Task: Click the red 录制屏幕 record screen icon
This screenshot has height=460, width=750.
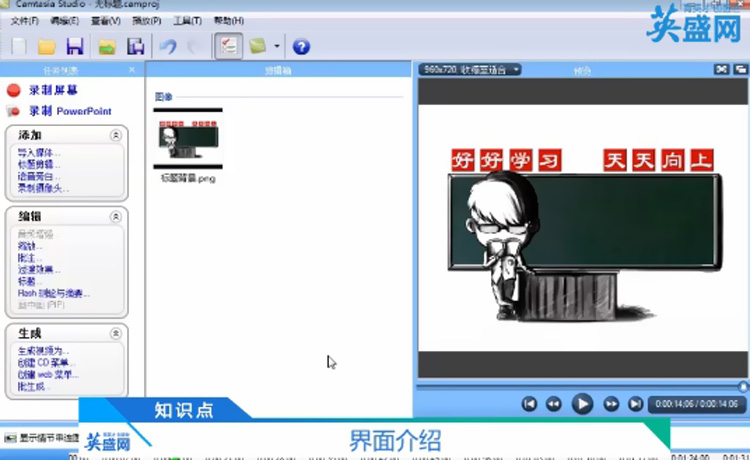Action: pos(13,90)
